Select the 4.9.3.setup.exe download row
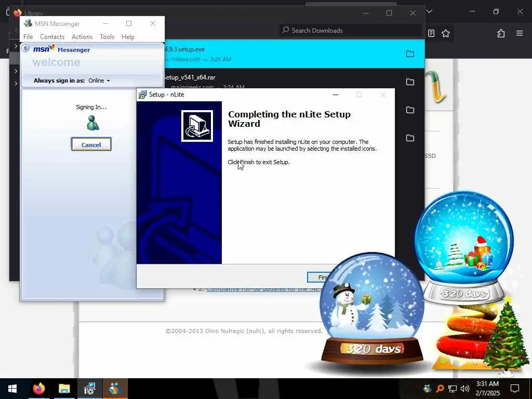The height and width of the screenshot is (399, 532). tap(295, 54)
